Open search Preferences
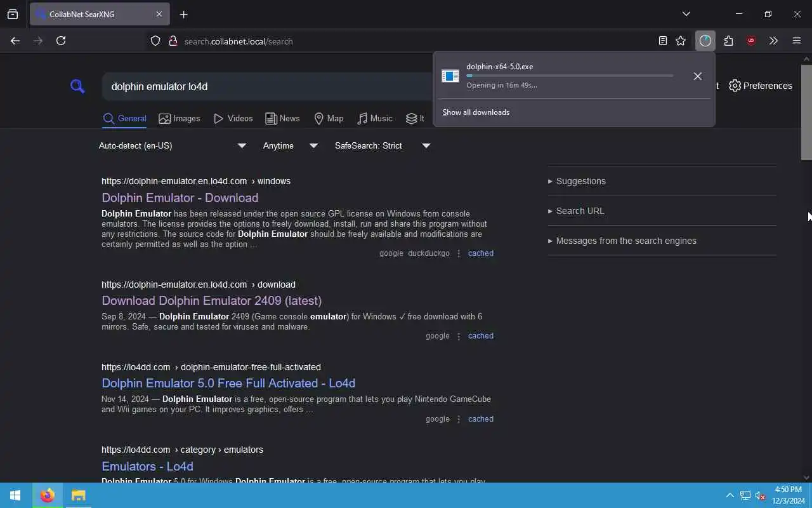Viewport: 812px width, 508px height. click(x=760, y=86)
